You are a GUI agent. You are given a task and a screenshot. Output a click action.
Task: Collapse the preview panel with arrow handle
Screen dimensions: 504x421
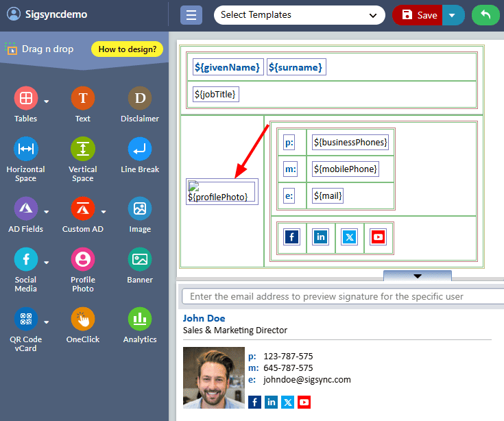(x=417, y=276)
